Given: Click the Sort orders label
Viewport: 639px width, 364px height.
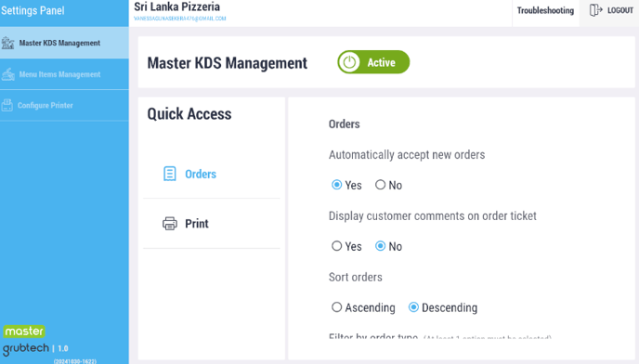Looking at the screenshot, I should pos(356,277).
